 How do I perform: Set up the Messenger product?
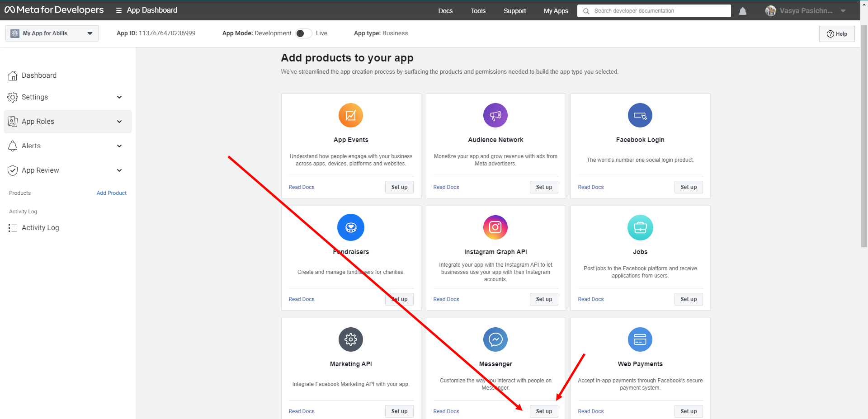click(543, 411)
